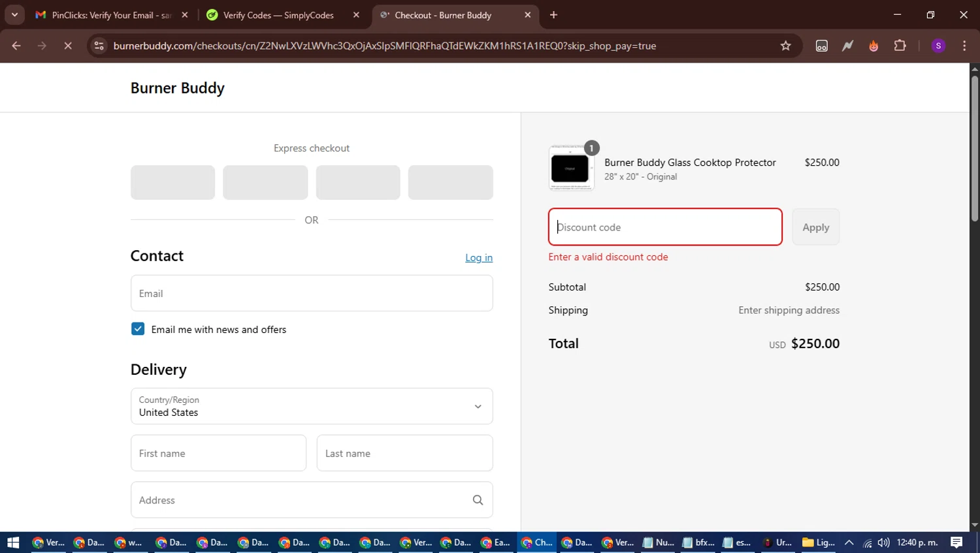Open the Ur... taskbar application
980x553 pixels.
pyautogui.click(x=778, y=543)
